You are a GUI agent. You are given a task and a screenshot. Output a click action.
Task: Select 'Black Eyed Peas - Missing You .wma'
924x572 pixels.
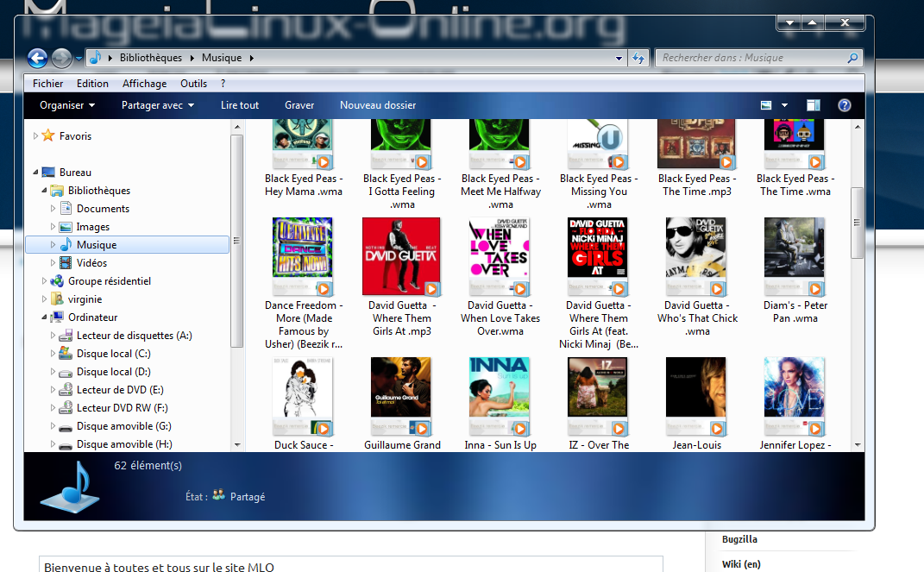click(x=598, y=165)
